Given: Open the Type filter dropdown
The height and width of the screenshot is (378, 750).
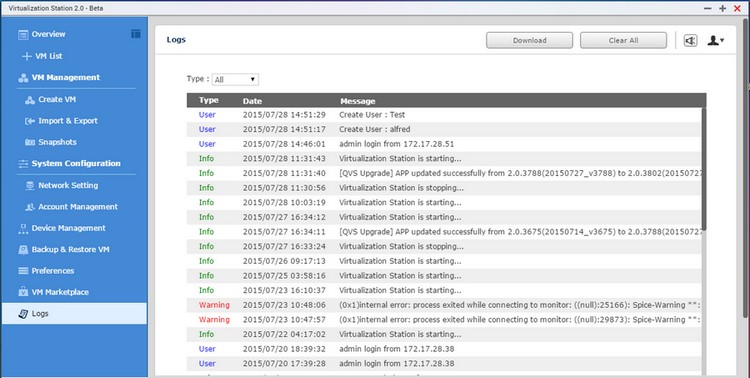Looking at the screenshot, I should [x=235, y=79].
